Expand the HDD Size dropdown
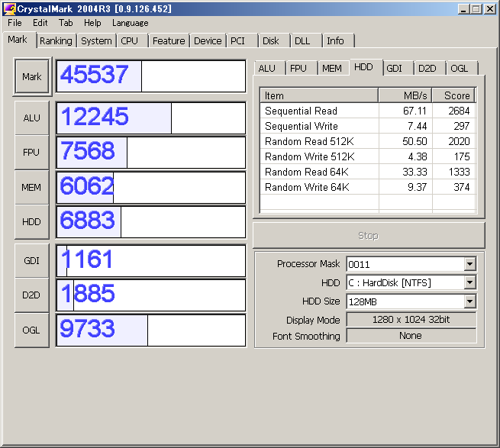This screenshot has height=448, width=500. 469,302
